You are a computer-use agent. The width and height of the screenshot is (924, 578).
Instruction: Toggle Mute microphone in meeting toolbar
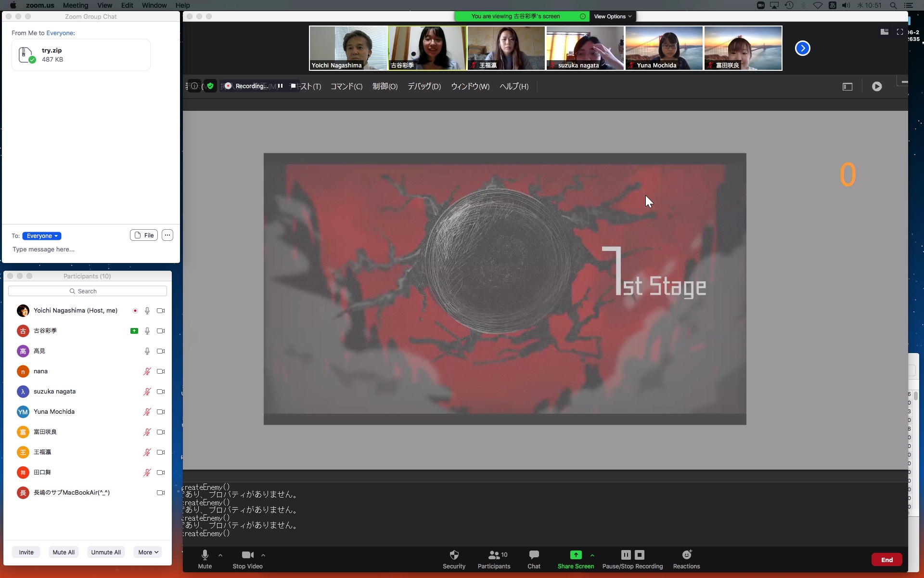pyautogui.click(x=205, y=555)
